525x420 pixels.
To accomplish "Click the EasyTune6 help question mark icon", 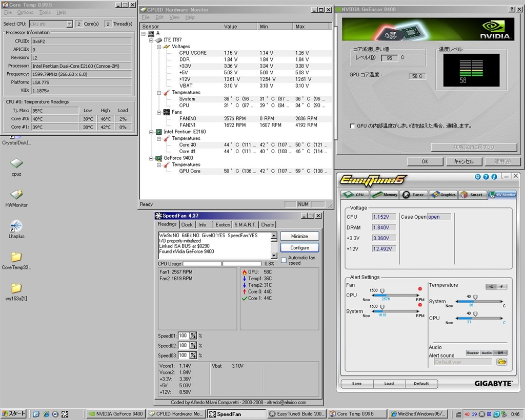I will (x=486, y=177).
